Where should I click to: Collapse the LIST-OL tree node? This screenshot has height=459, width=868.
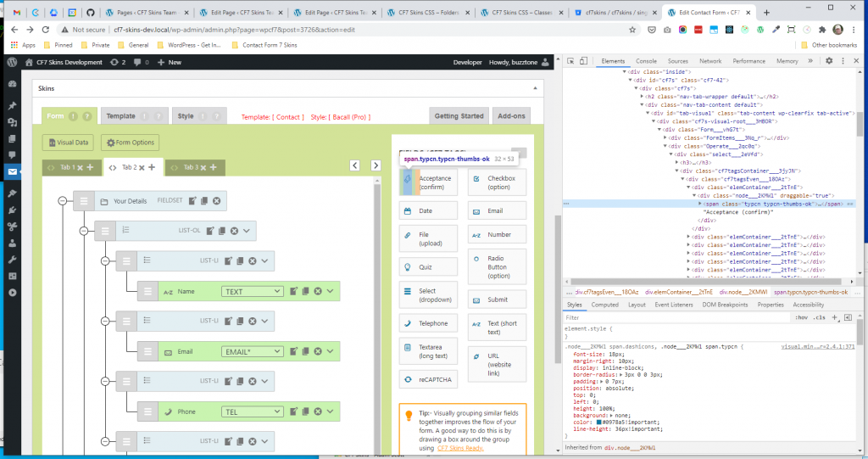point(83,231)
